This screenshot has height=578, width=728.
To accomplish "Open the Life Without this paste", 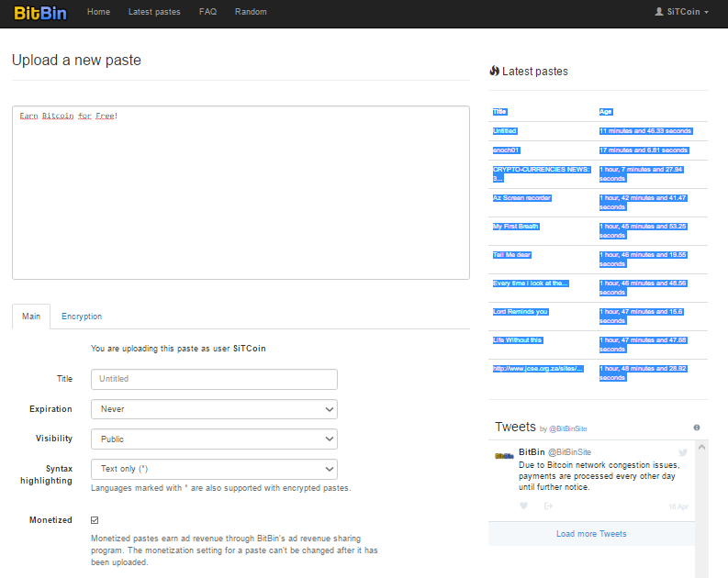I will click(x=518, y=340).
